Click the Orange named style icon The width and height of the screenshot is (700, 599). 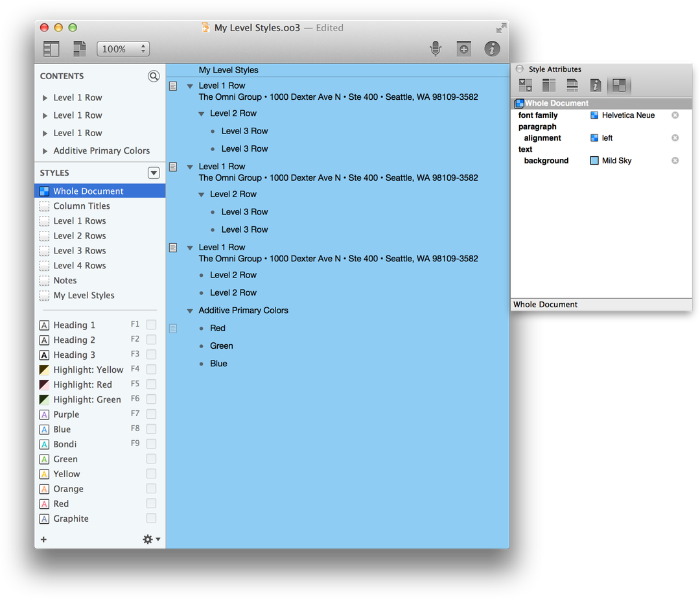(x=44, y=489)
